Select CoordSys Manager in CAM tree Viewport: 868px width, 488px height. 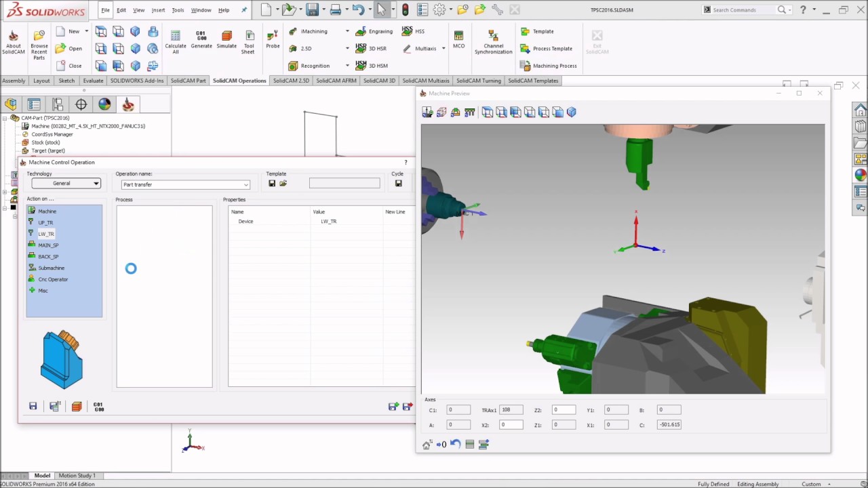coord(52,134)
